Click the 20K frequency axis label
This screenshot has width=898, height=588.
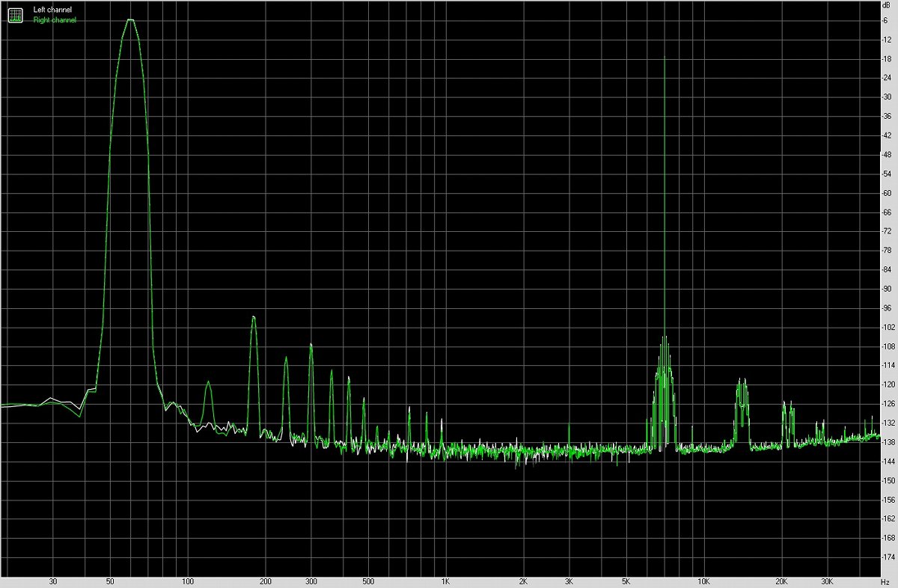pos(781,581)
